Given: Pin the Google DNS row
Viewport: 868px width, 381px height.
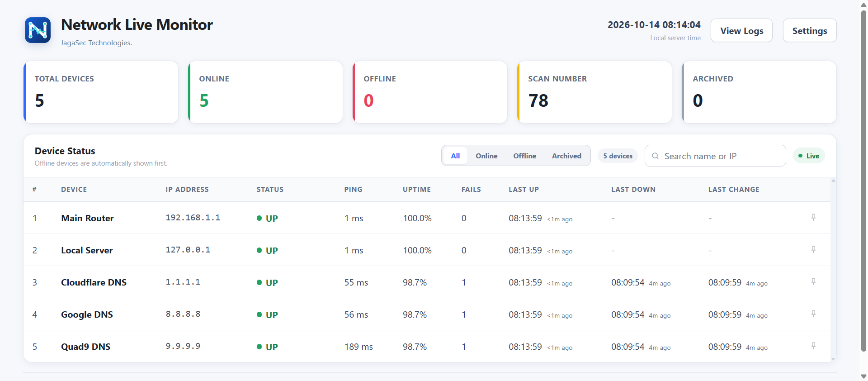Looking at the screenshot, I should pos(813,314).
